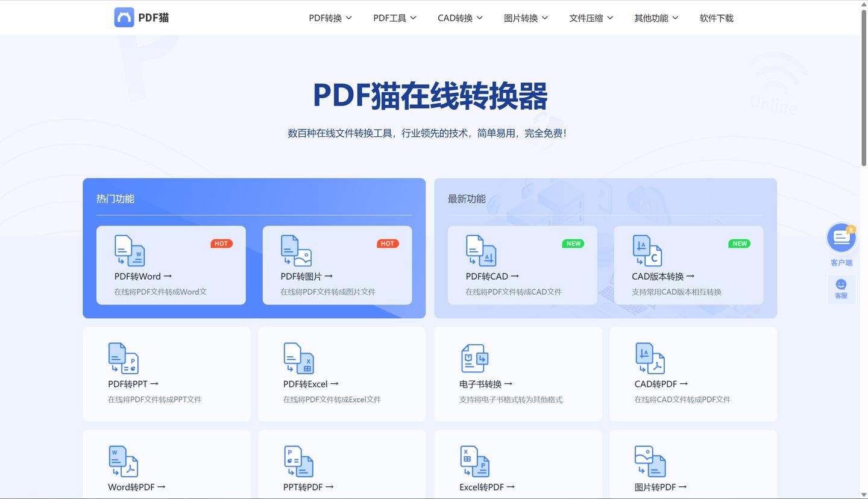Select the PPT转PDF converter icon
The image size is (868, 499).
tap(298, 462)
